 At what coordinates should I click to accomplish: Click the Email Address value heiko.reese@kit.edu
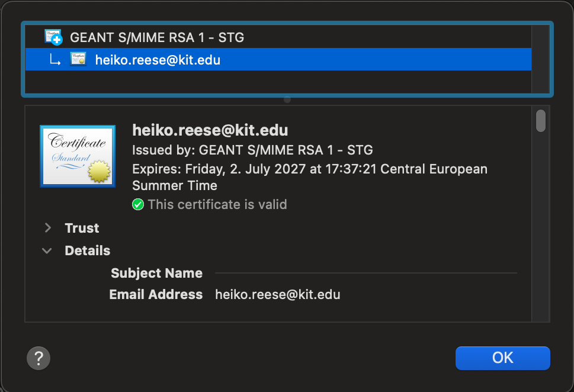(x=278, y=294)
